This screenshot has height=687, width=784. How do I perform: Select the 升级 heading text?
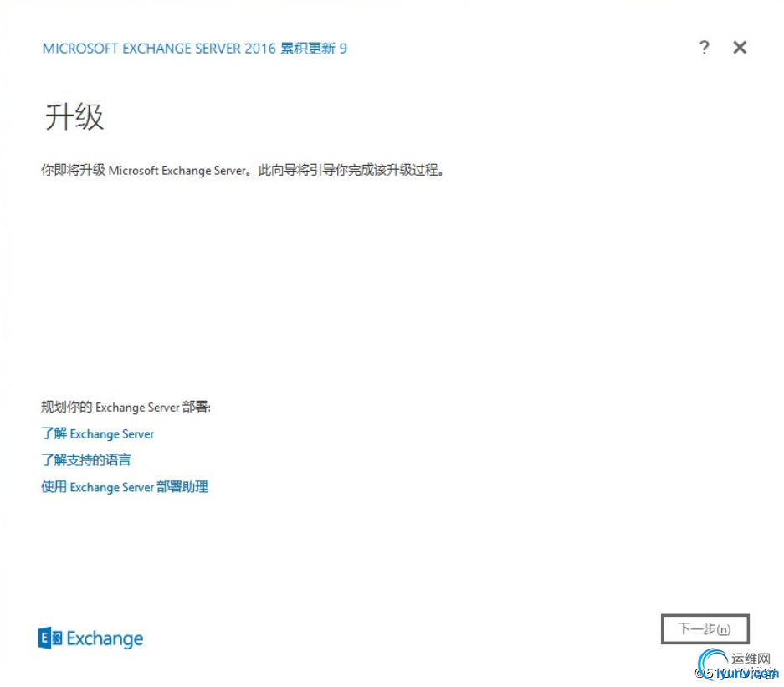[x=74, y=117]
